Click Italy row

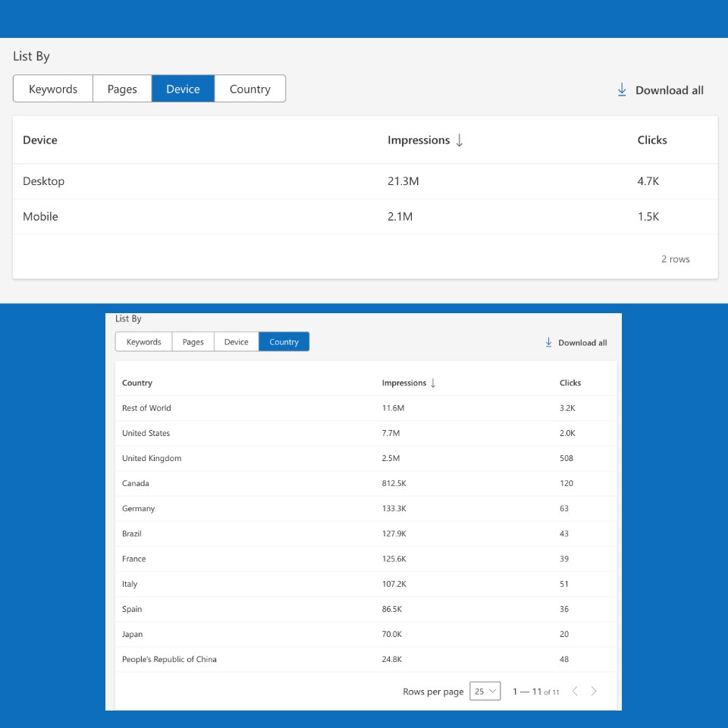click(x=366, y=584)
